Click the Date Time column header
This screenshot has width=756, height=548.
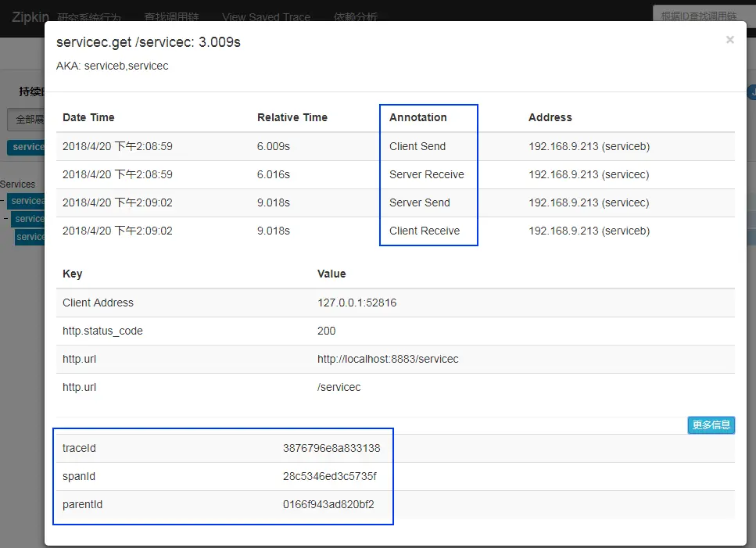coord(88,117)
